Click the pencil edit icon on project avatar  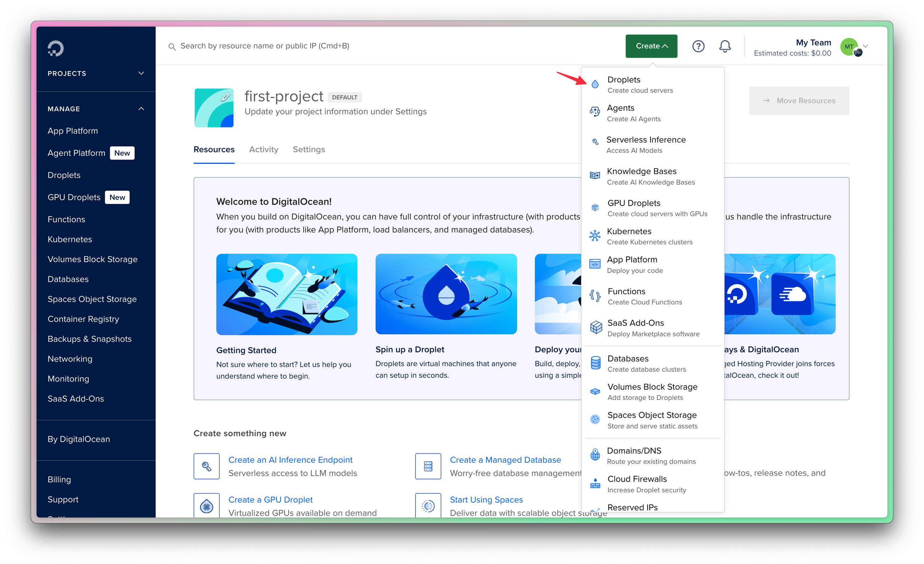[x=225, y=97]
